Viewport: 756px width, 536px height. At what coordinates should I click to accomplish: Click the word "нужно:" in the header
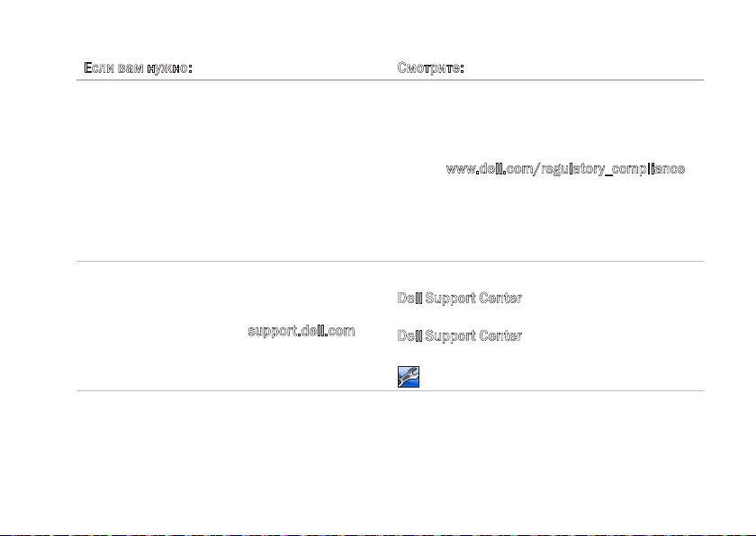pyautogui.click(x=170, y=68)
